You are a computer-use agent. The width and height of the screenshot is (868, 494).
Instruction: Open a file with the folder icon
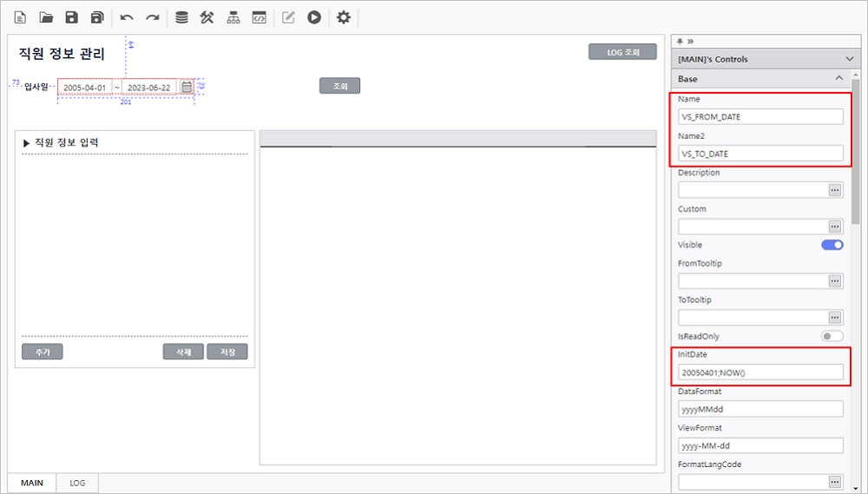(x=46, y=17)
